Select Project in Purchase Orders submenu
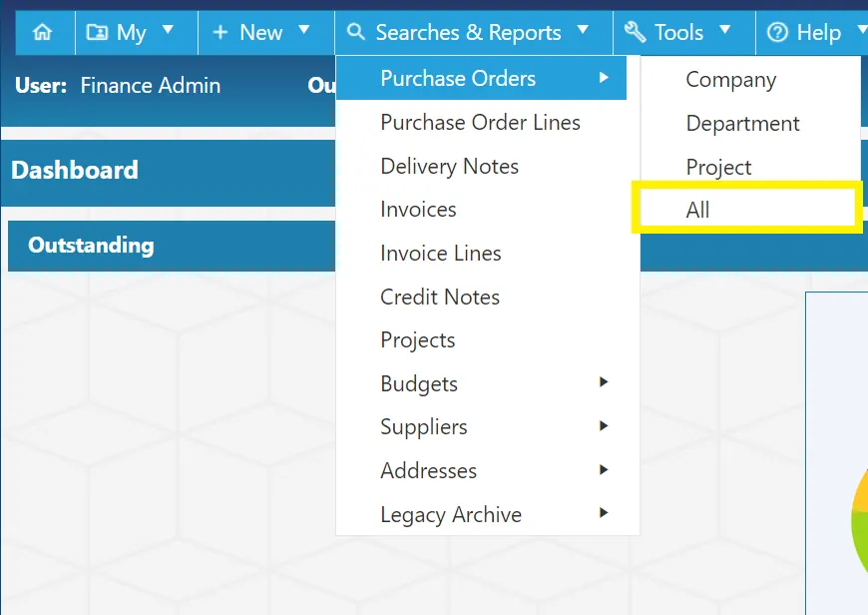Viewport: 868px width, 615px height. click(750, 167)
